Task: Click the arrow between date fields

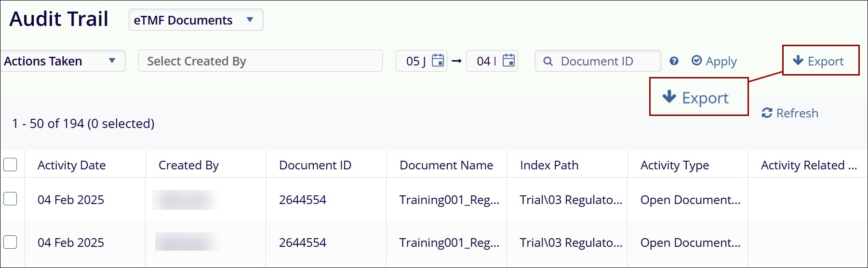Action: coord(456,61)
